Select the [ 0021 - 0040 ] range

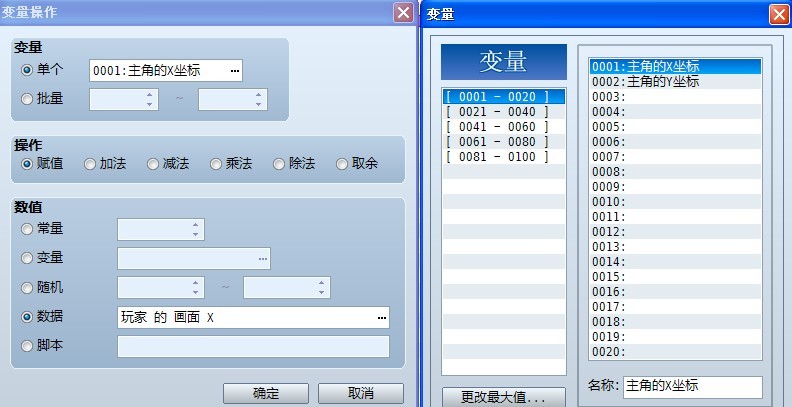coord(504,112)
